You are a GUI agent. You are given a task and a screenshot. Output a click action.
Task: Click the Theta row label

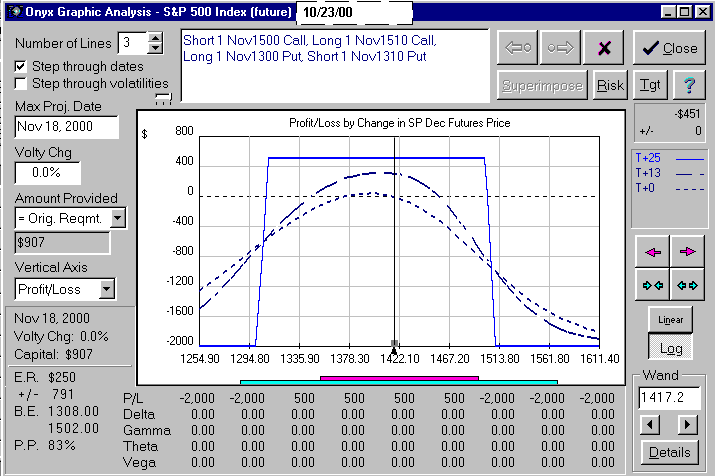coord(140,446)
